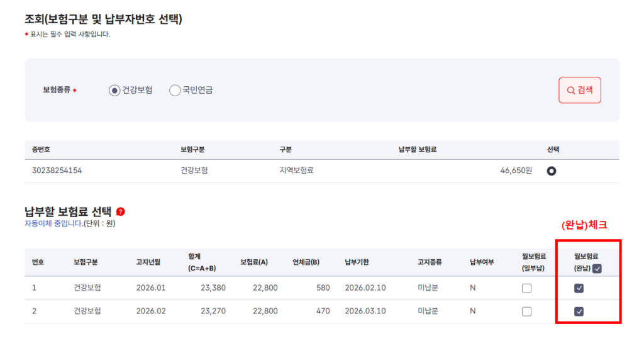This screenshot has height=341, width=644.
Task: Click the 미납분 cell in row 1
Action: coord(428,288)
